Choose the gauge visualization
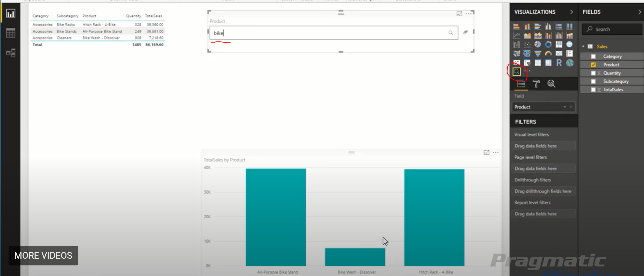This screenshot has width=644, height=276. tap(548, 54)
